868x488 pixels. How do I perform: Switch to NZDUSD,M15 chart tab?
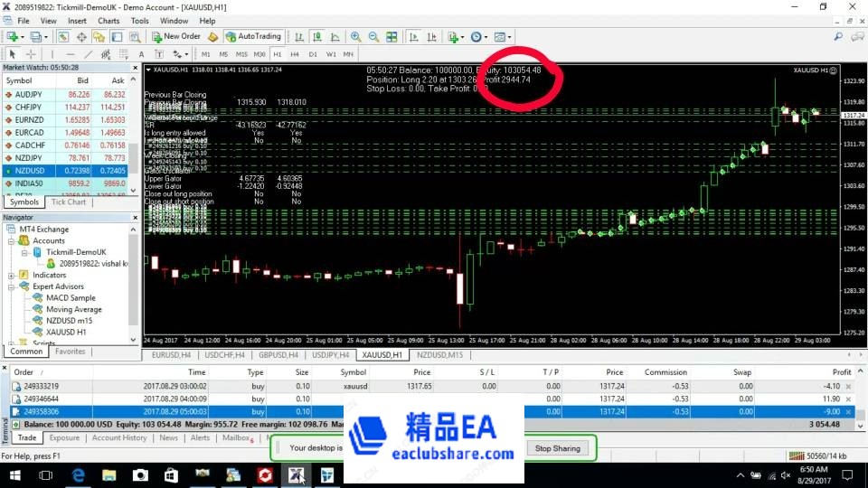(x=439, y=354)
